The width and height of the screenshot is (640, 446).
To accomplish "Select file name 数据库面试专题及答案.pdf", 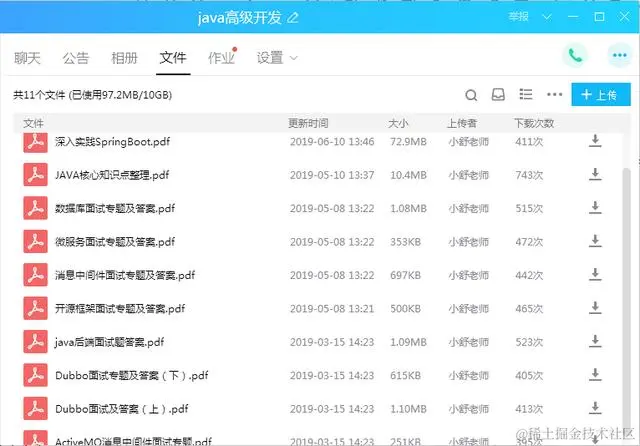I will [x=115, y=209].
